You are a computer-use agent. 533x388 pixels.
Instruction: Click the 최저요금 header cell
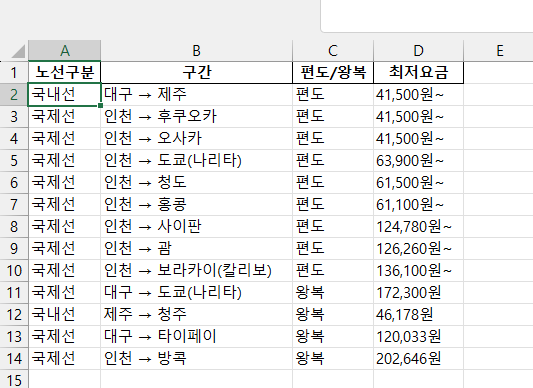pyautogui.click(x=418, y=72)
